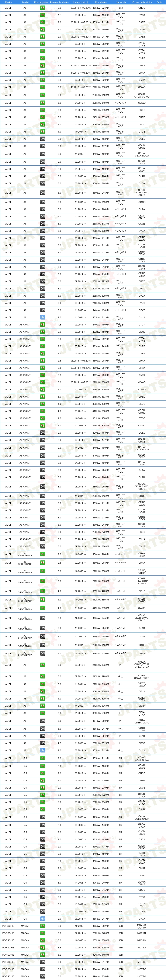Click the petrol icon for Audi A6 331kW CTGE
The width and height of the screenshot is (166, 980).
pos(43,132)
